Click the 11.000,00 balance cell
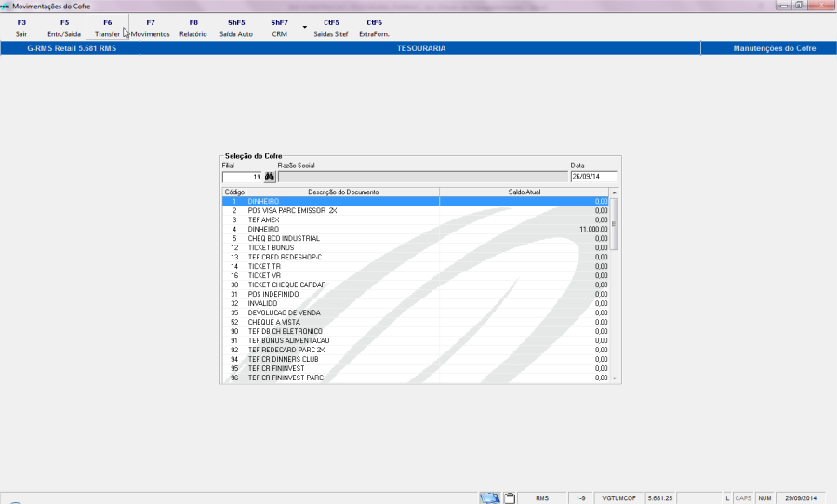Viewport: 837px width, 504px height. click(525, 229)
